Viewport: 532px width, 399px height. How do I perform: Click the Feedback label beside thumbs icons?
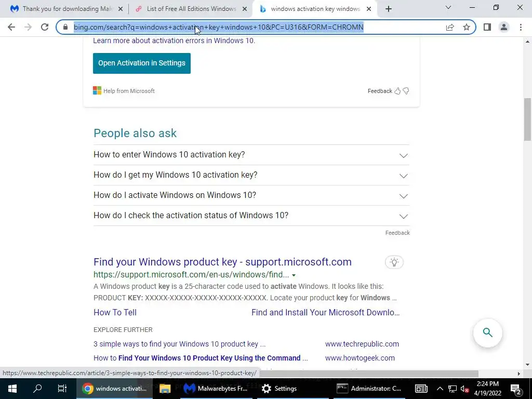click(x=380, y=91)
